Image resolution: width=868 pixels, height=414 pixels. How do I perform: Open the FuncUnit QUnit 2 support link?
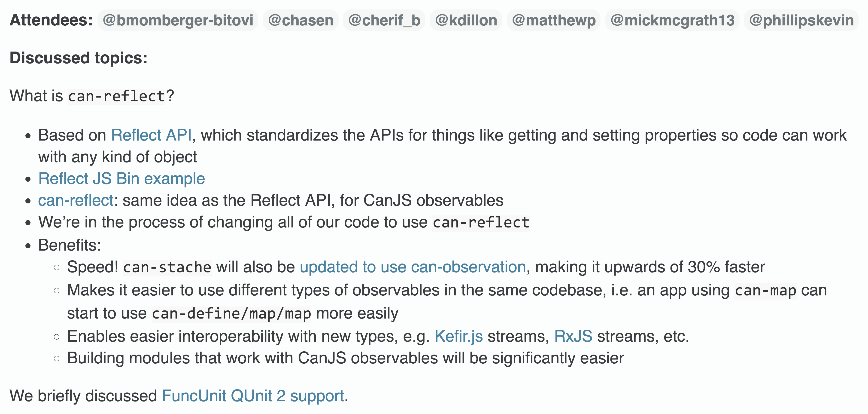click(x=253, y=396)
